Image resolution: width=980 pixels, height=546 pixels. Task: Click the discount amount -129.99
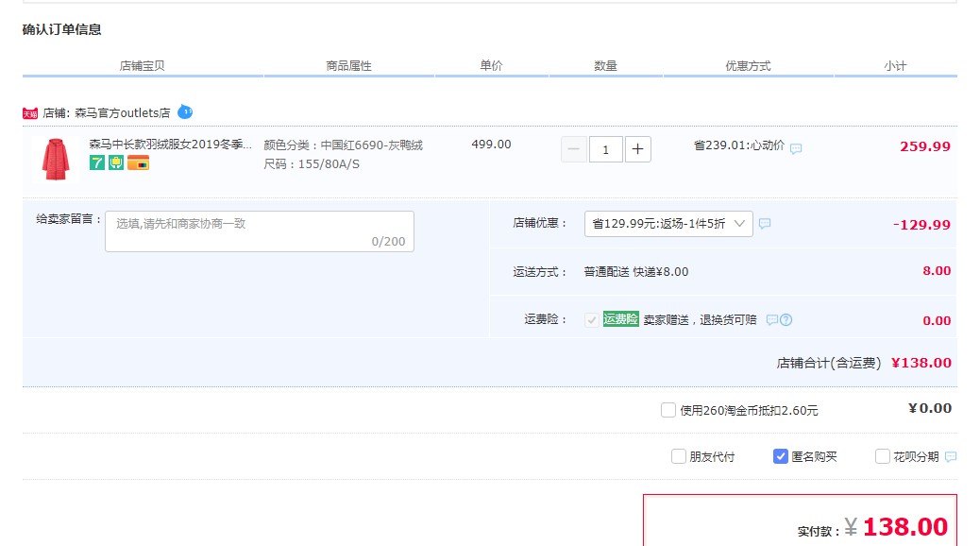921,225
